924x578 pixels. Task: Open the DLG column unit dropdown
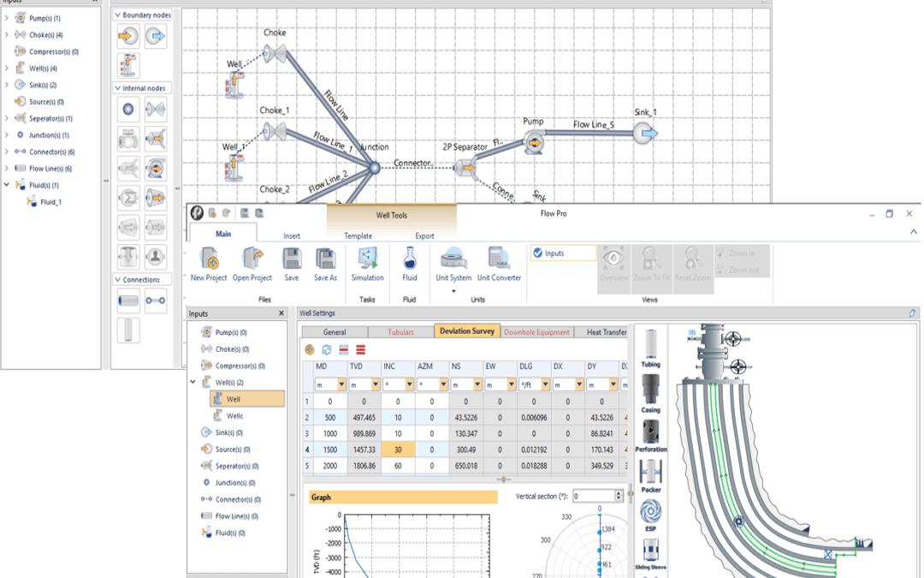tap(545, 384)
